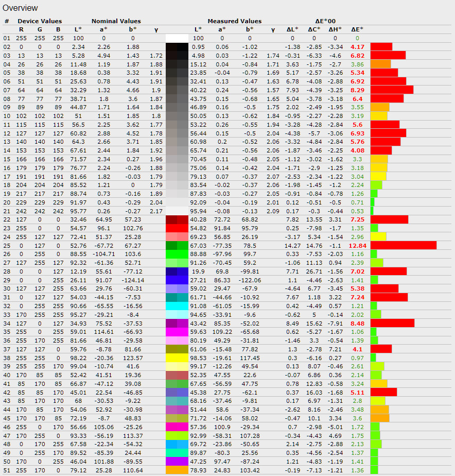Select the yellow swatch in row 38
The image size is (455, 476).
pos(177,358)
